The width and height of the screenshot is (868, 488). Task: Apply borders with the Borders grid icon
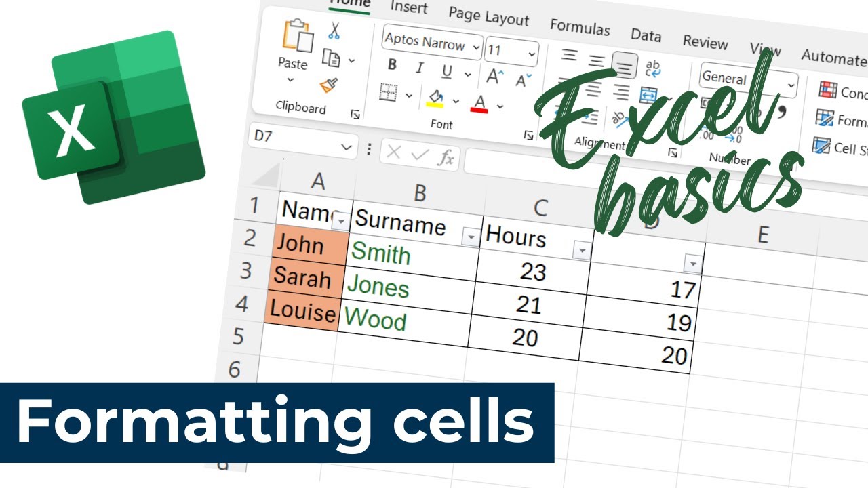388,92
